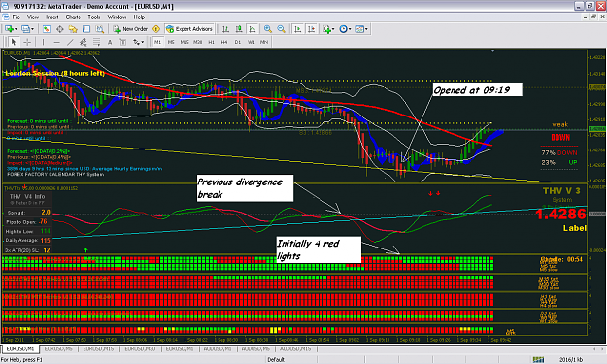This screenshot has height=364, width=607.
Task: Select the equidistant channel tool
Action: point(83,42)
